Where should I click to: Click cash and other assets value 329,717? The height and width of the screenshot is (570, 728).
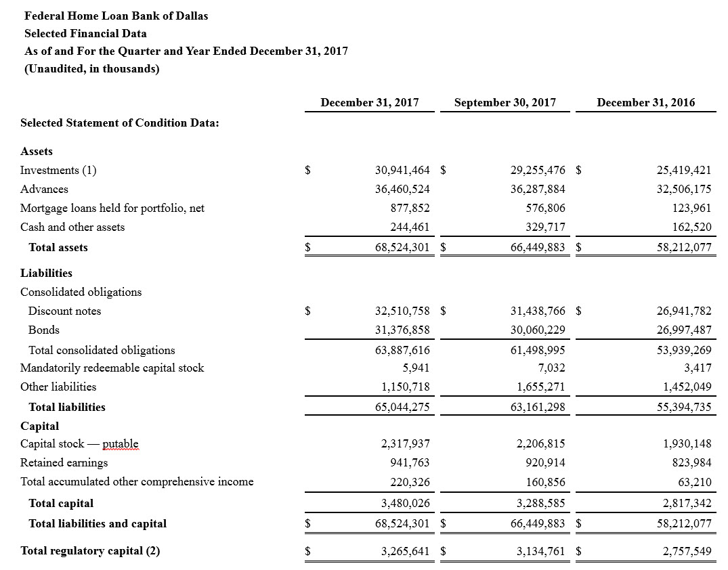(546, 227)
